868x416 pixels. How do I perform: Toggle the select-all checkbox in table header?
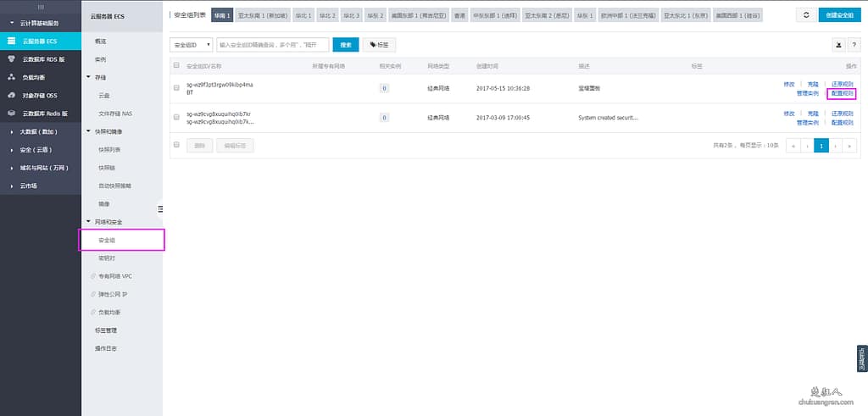[176, 65]
